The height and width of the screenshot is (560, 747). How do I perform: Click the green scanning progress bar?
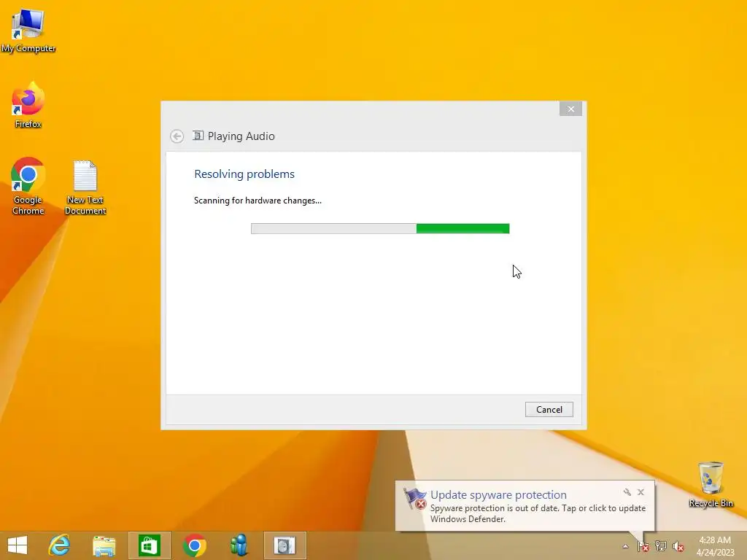(380, 228)
